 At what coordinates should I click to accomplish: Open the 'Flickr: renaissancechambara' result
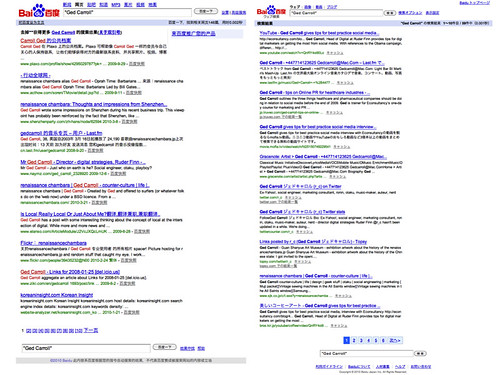coord(53,243)
